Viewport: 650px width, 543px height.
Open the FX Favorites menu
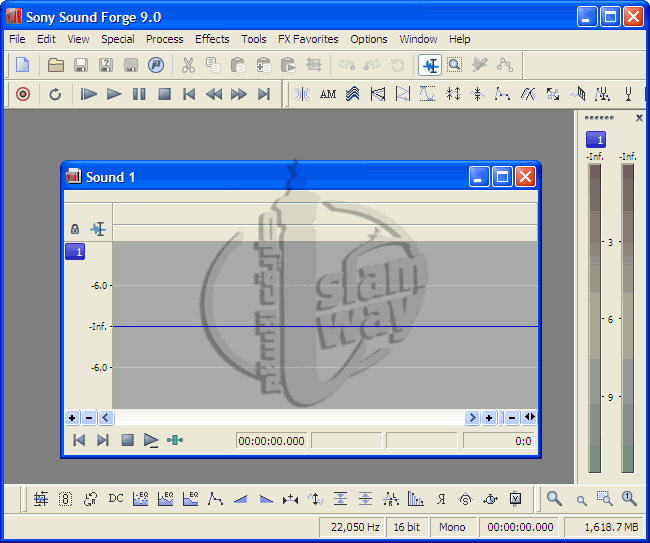[x=308, y=39]
